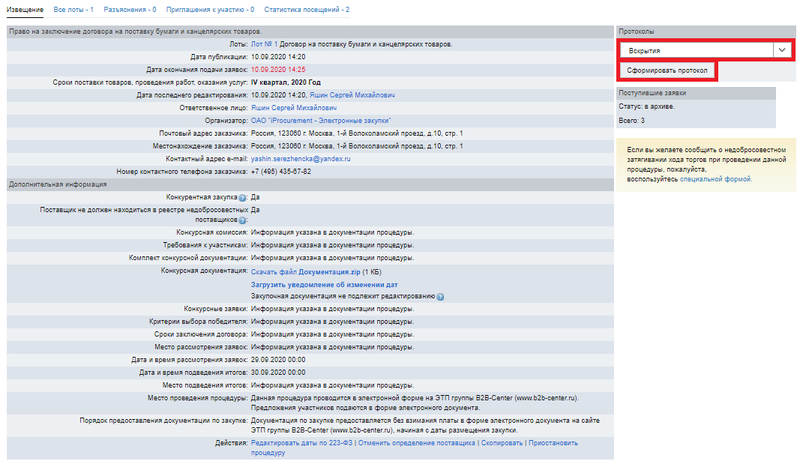Download the Документация.zip file
800x467 pixels.
click(x=304, y=271)
